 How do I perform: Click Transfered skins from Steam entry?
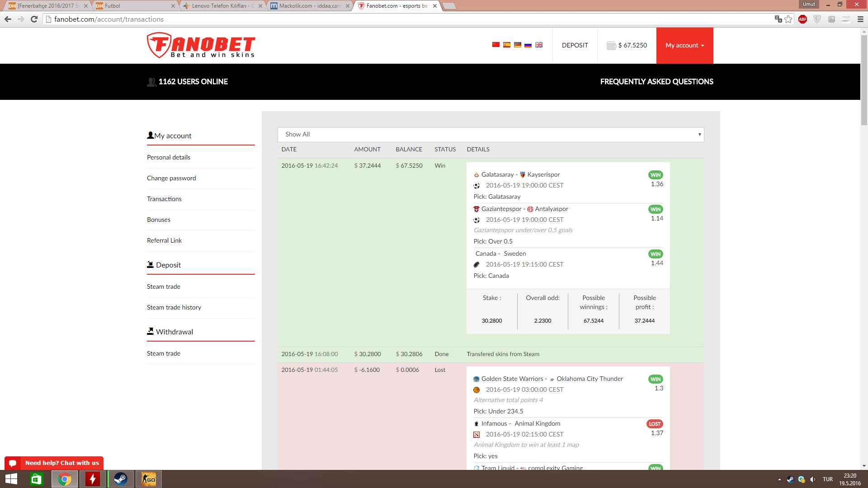coord(503,354)
